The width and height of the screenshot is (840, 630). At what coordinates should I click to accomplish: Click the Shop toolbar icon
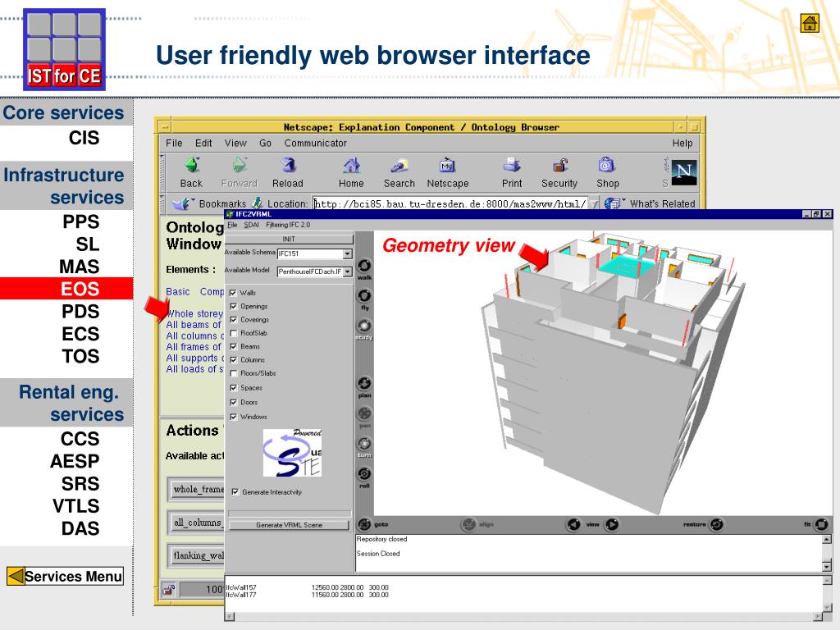click(607, 165)
